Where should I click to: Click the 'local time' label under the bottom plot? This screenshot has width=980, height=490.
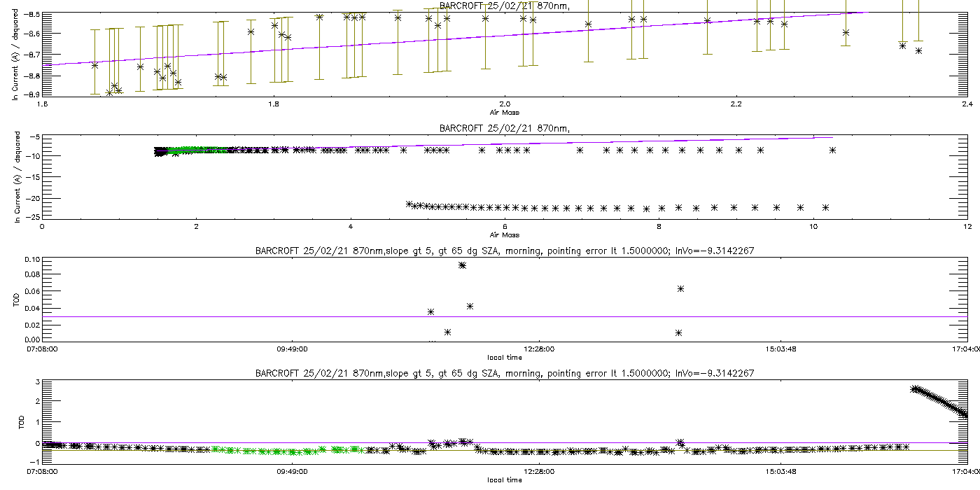(x=504, y=480)
